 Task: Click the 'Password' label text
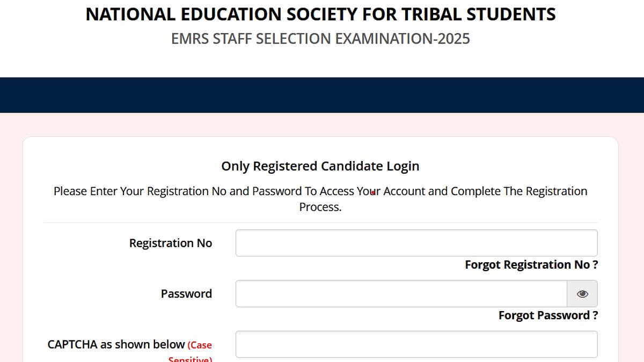click(186, 293)
